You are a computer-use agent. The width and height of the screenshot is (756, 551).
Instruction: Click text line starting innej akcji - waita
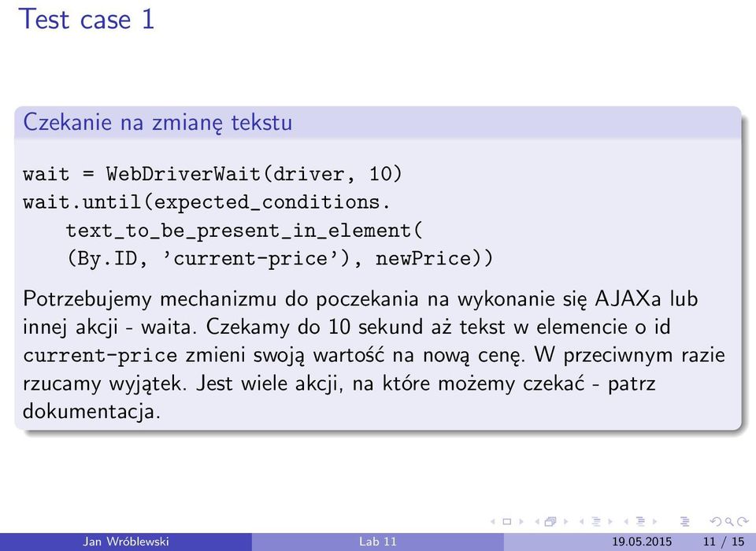[x=346, y=327]
